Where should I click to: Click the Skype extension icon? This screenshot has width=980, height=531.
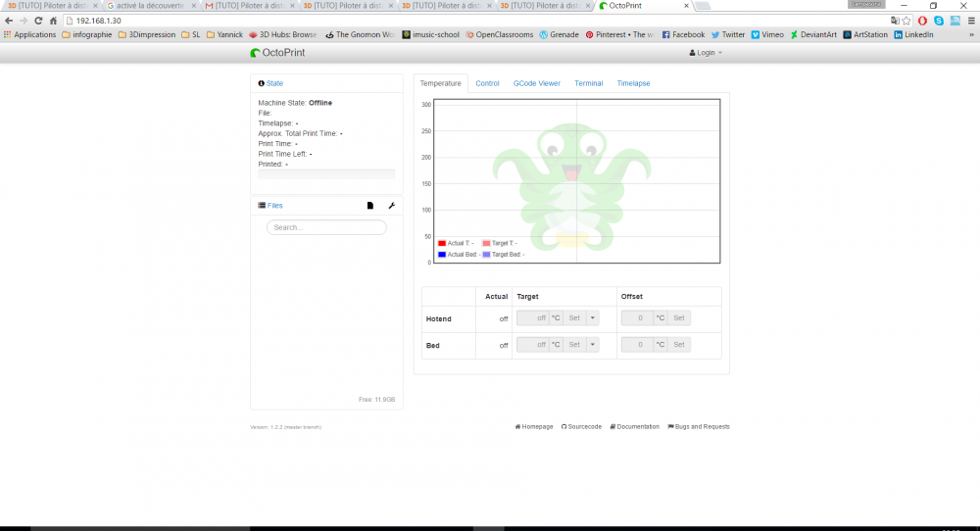(x=939, y=21)
